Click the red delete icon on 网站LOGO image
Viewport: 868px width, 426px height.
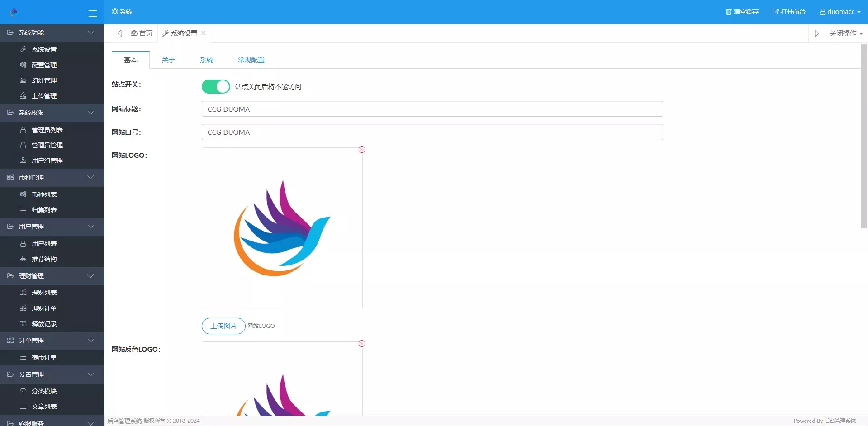[362, 150]
